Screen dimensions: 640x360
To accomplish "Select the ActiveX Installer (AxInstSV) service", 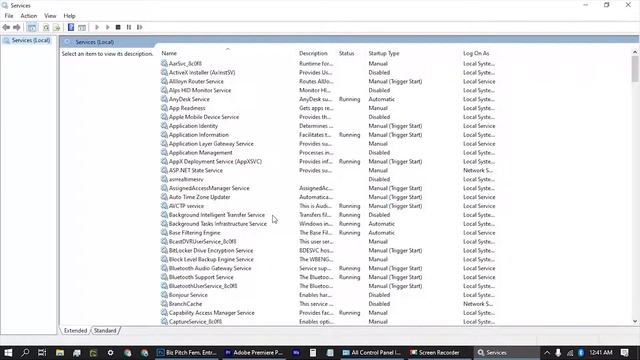I will point(202,73).
